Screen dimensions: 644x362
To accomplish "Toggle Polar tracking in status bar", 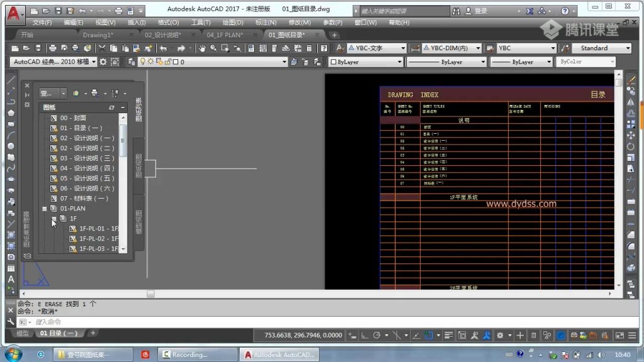I will coord(377,336).
